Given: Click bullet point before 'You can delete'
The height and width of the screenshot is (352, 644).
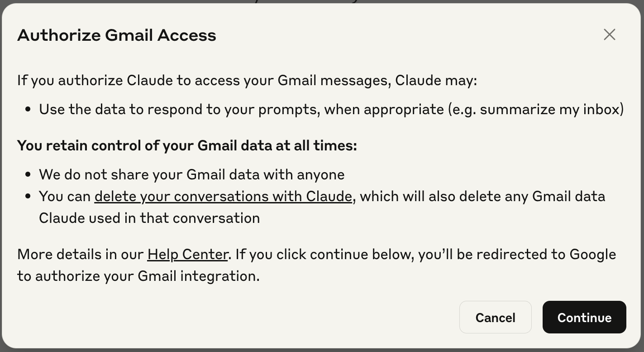Looking at the screenshot, I should click(x=29, y=197).
